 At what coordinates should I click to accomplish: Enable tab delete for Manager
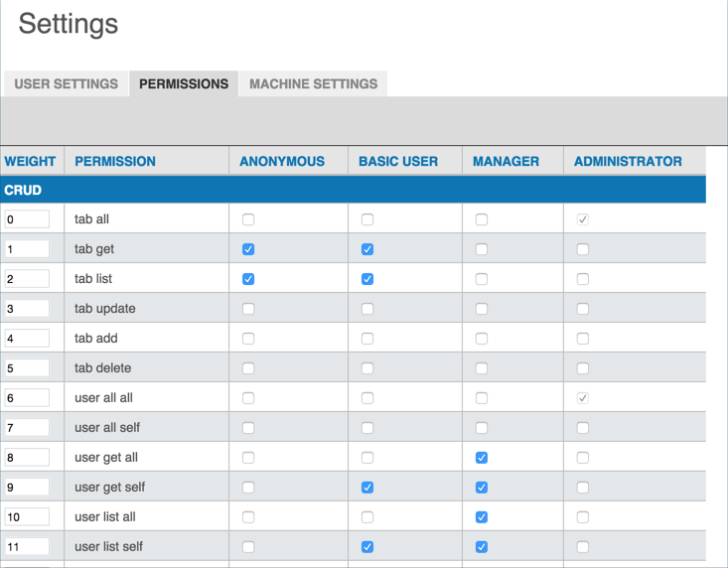tap(482, 368)
